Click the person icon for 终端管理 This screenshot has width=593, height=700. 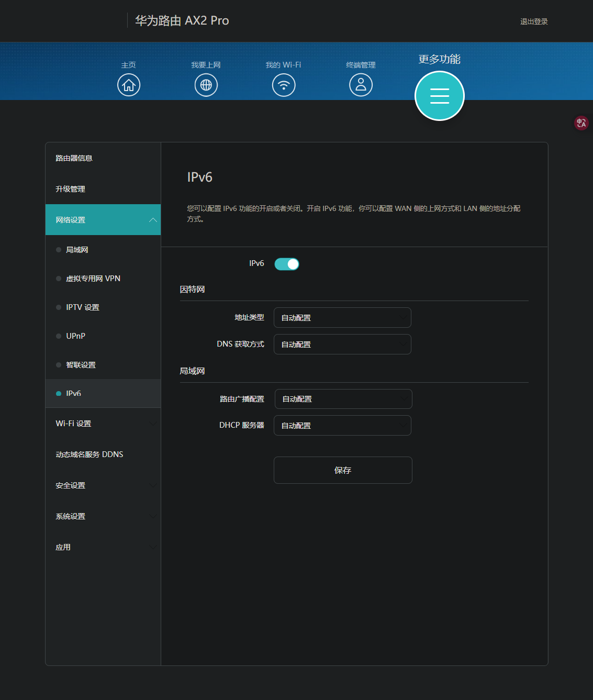coord(361,85)
